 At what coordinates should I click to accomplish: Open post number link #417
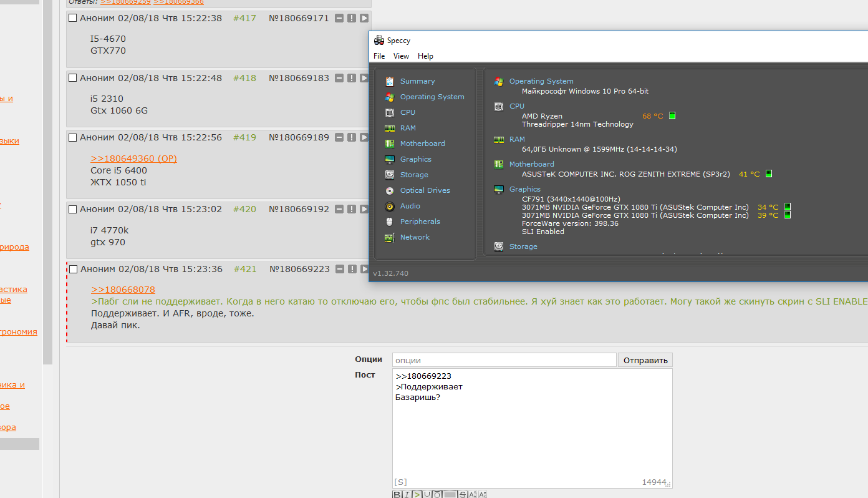point(244,18)
